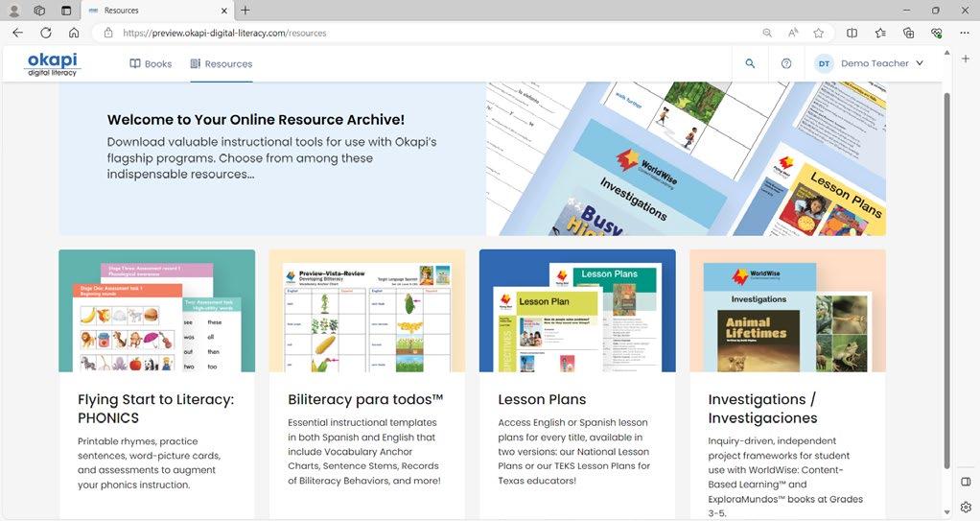Click the Investigations card thumbnail image

coord(787,311)
